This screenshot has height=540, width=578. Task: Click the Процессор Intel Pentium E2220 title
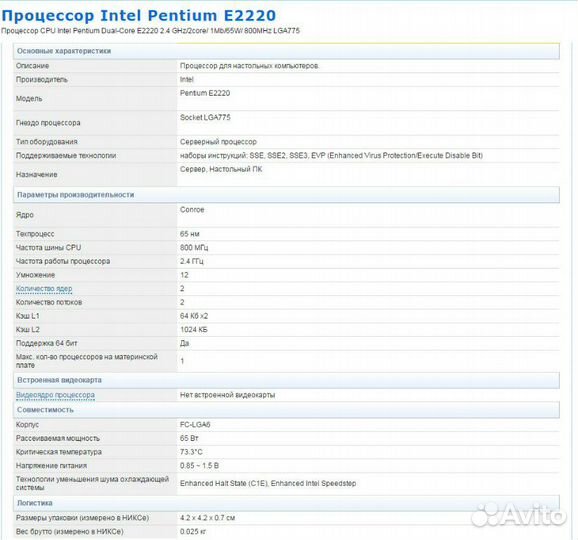click(x=139, y=15)
